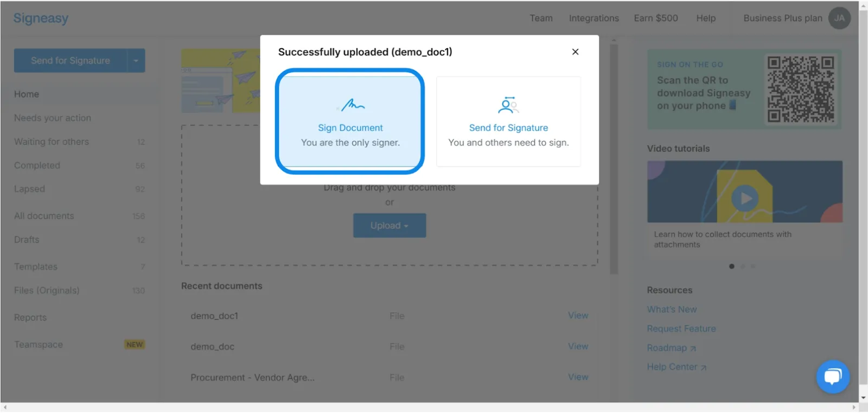Click the Send for Signature blue sidebar button
The image size is (868, 413).
(x=71, y=61)
